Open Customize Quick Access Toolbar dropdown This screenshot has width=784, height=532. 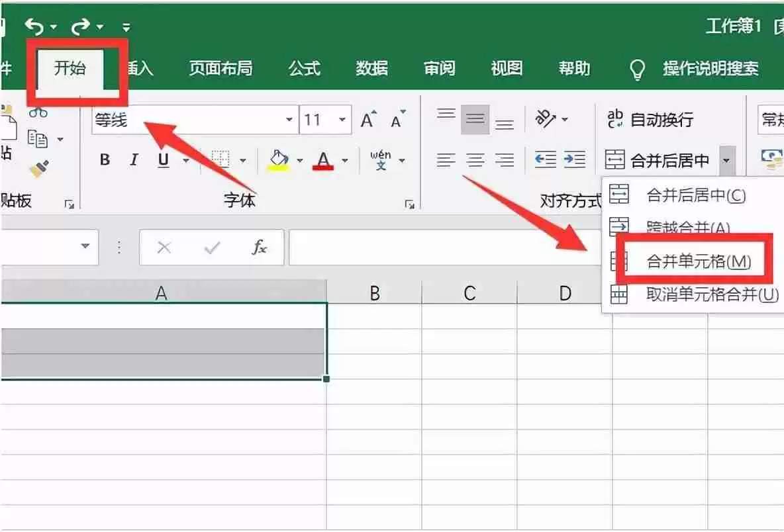[126, 27]
